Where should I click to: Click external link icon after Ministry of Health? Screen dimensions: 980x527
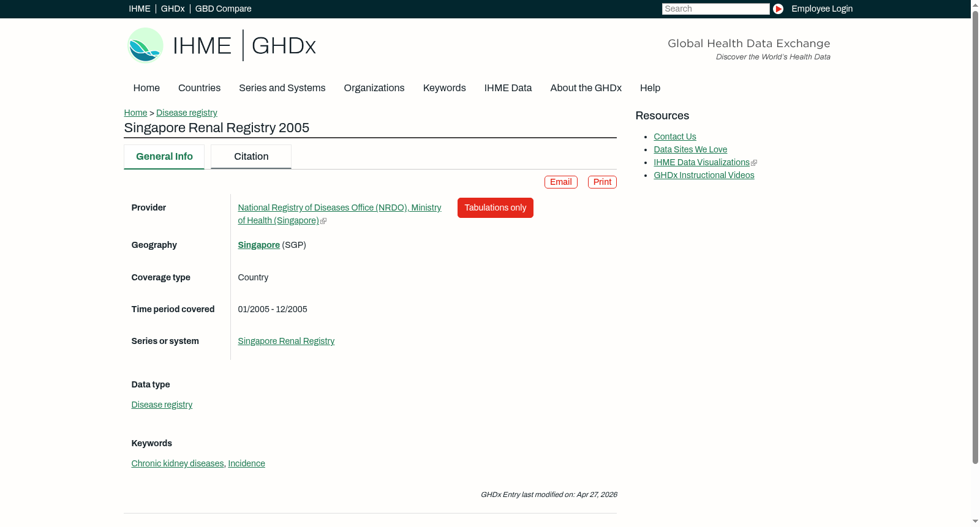pyautogui.click(x=323, y=221)
